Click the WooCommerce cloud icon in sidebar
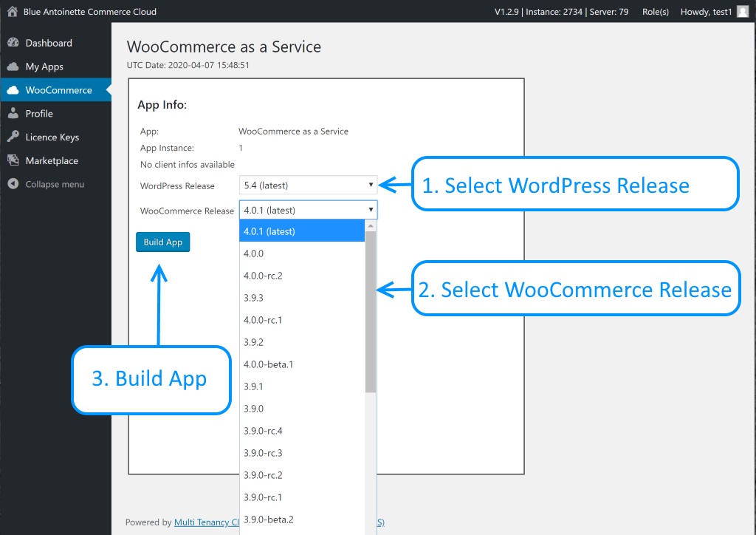The image size is (756, 535). (13, 90)
